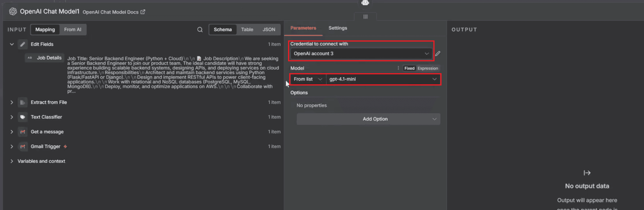Select the JSON view
Image resolution: width=644 pixels, height=210 pixels.
(269, 30)
